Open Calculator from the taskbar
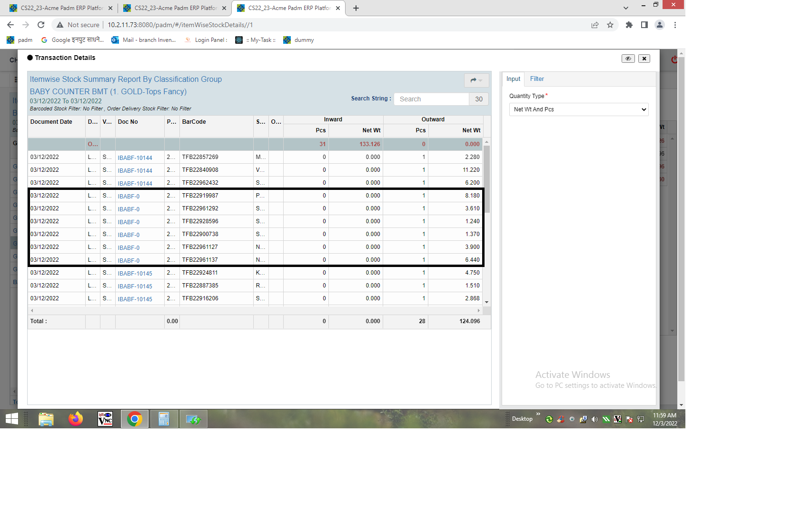 [164, 419]
